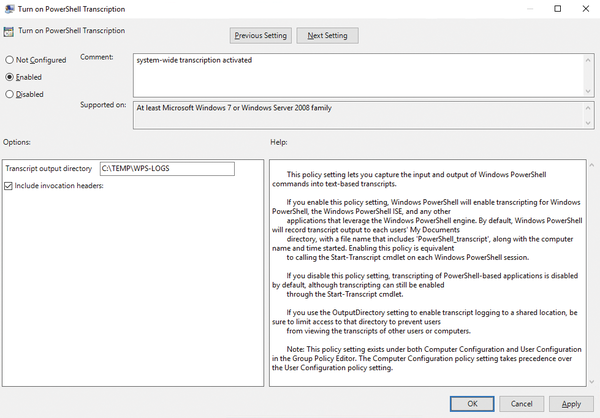Click the Previous Setting button
Image resolution: width=600 pixels, height=418 pixels.
[x=261, y=36]
